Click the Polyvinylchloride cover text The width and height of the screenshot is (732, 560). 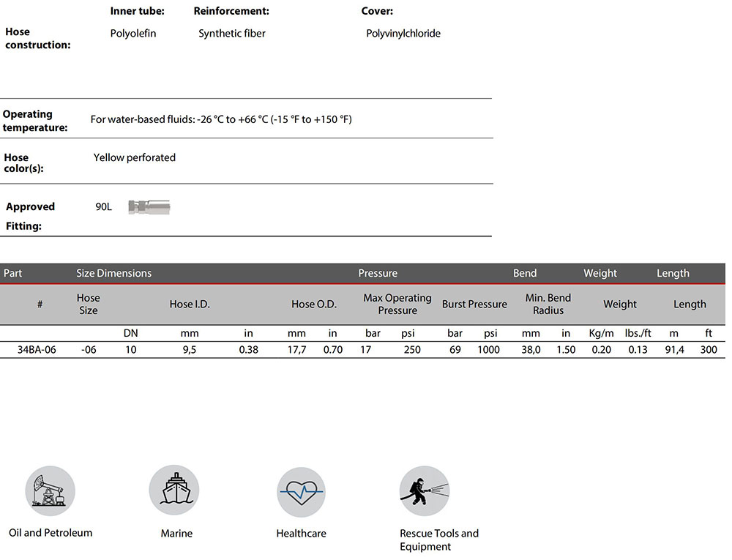403,34
